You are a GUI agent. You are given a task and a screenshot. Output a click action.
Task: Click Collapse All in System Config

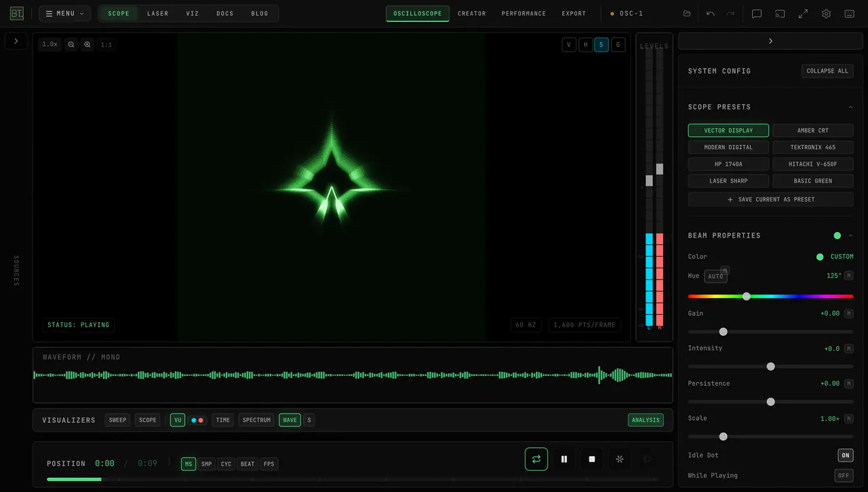click(x=827, y=71)
